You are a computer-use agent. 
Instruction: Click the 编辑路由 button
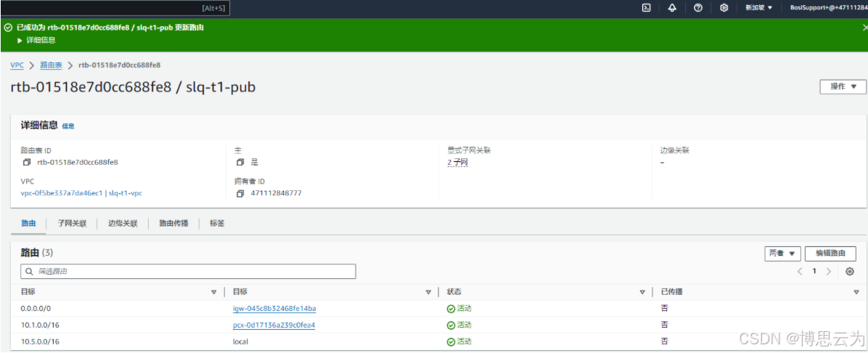(830, 253)
